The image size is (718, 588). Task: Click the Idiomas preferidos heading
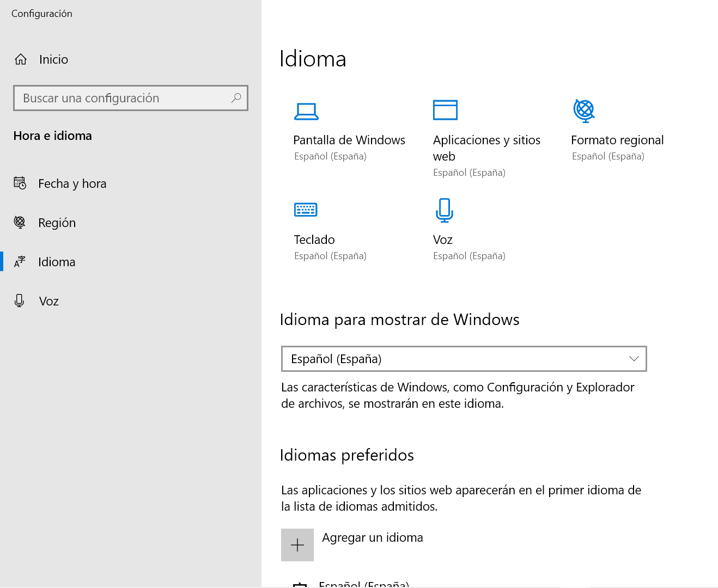pyautogui.click(x=347, y=455)
